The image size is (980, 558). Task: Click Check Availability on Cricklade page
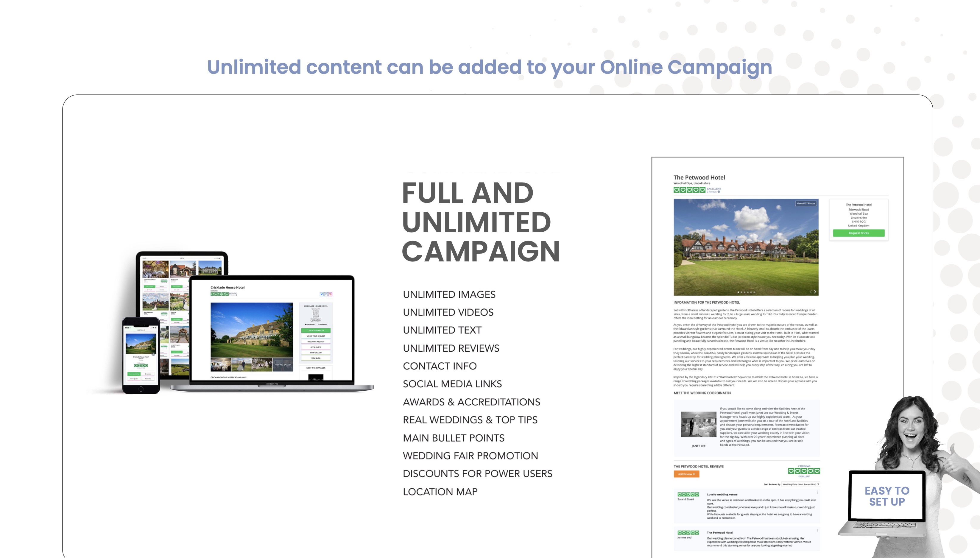(x=316, y=330)
